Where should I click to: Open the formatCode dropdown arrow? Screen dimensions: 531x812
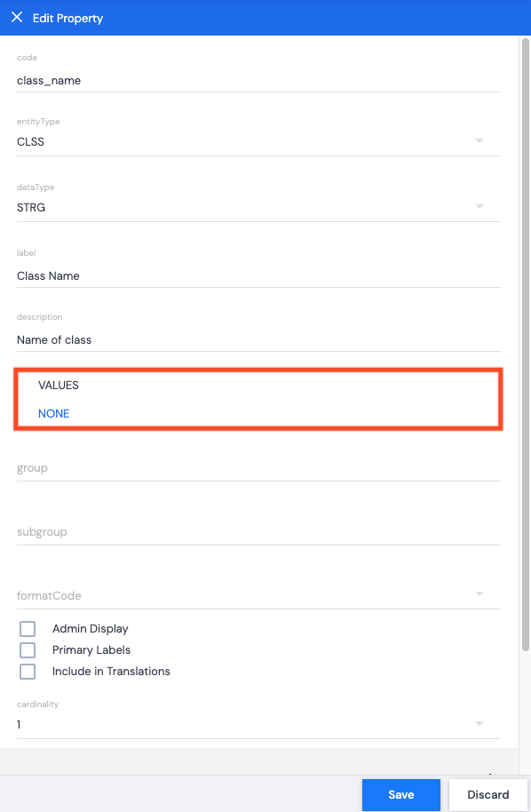(479, 594)
